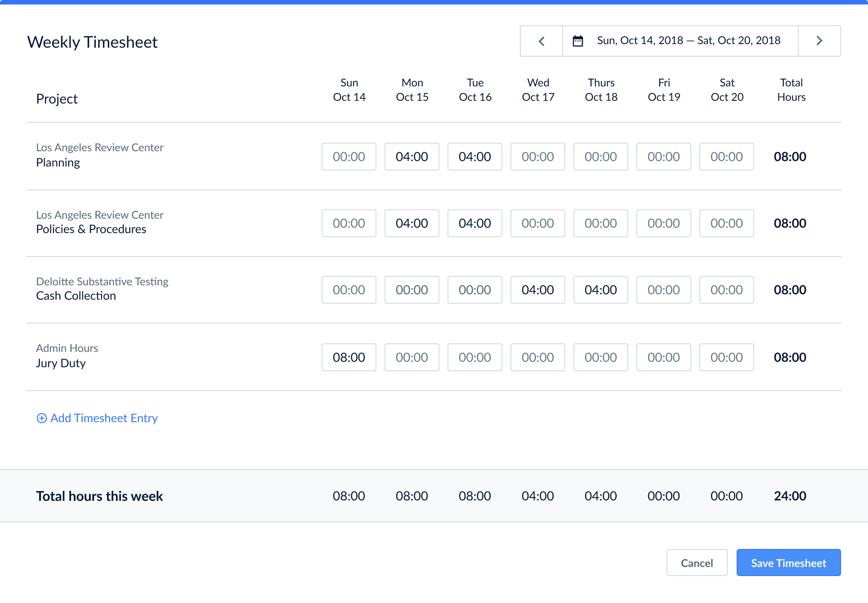
Task: Edit Saturday hours for Planning project
Action: pyautogui.click(x=726, y=157)
